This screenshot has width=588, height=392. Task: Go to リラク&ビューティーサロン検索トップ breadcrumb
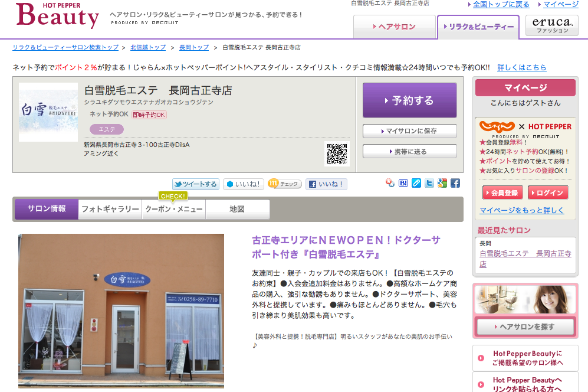click(65, 47)
